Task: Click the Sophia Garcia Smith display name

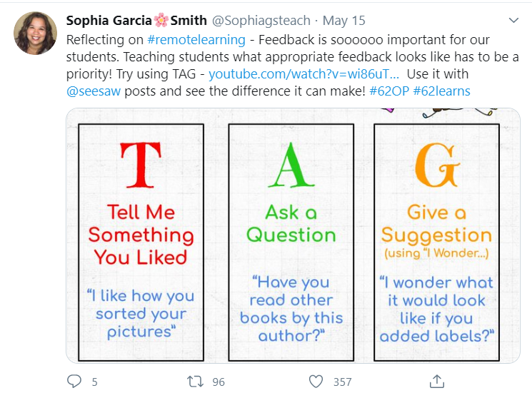Action: pos(136,21)
